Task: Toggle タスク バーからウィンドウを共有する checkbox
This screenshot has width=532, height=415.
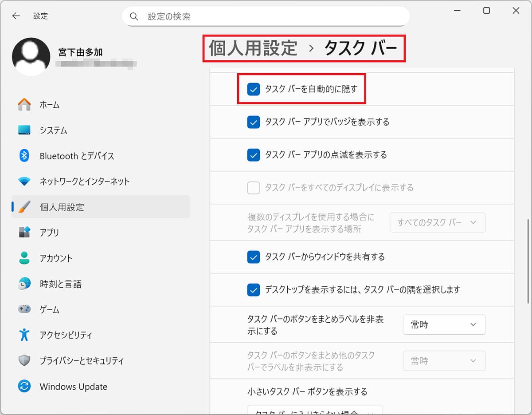Action: [254, 257]
